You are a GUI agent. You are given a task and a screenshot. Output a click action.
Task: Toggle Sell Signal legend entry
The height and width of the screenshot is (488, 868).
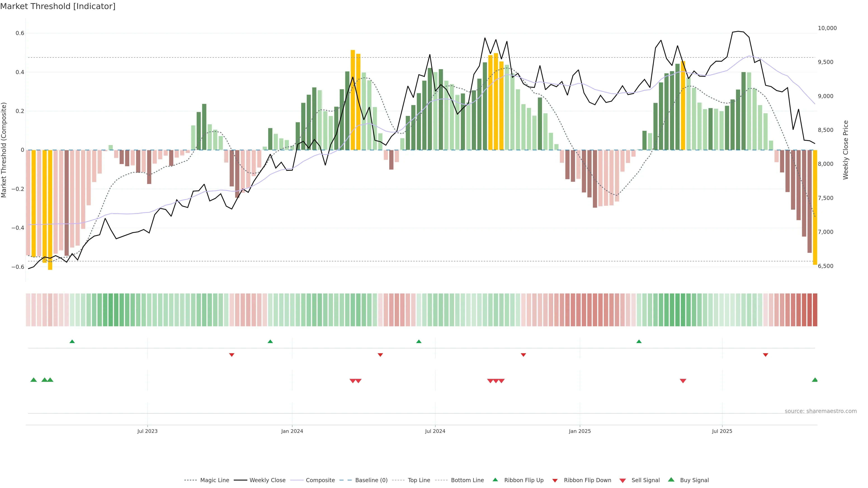coord(645,480)
